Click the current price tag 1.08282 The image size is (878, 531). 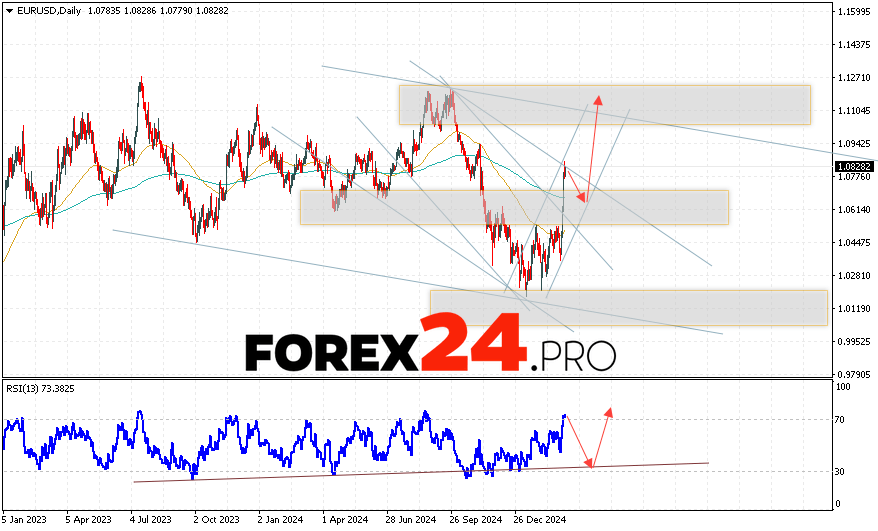tap(853, 166)
